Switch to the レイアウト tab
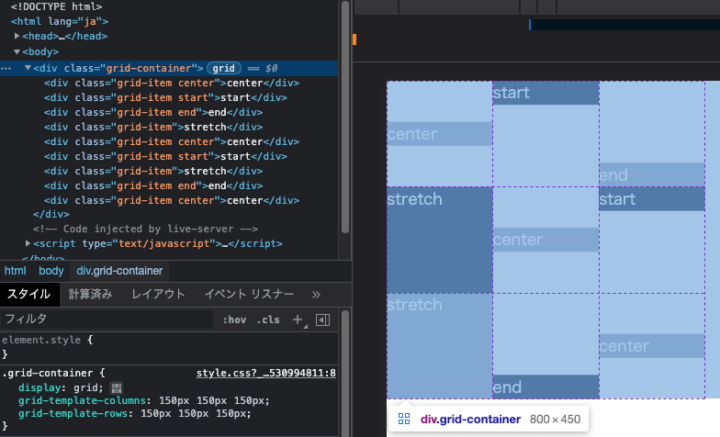The image size is (720, 437). pyautogui.click(x=158, y=294)
